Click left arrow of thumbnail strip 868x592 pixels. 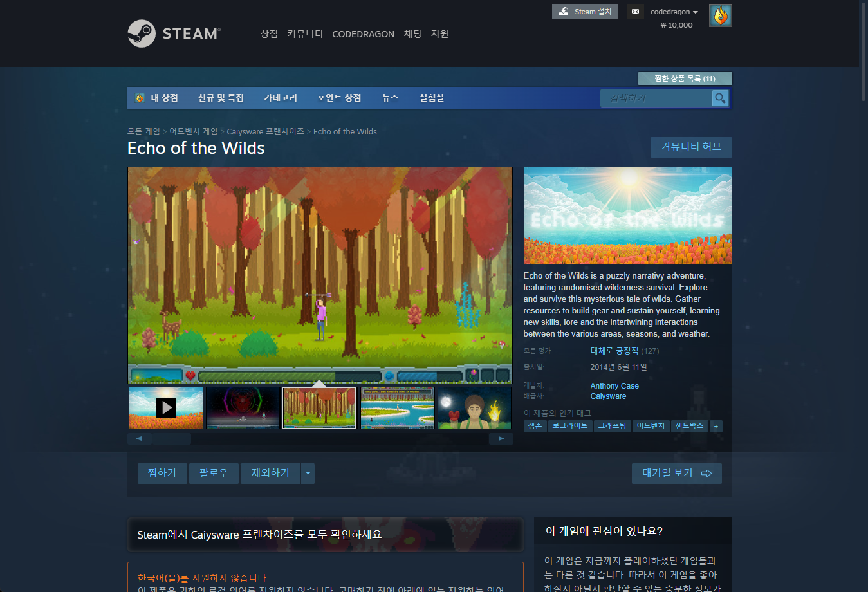[139, 439]
